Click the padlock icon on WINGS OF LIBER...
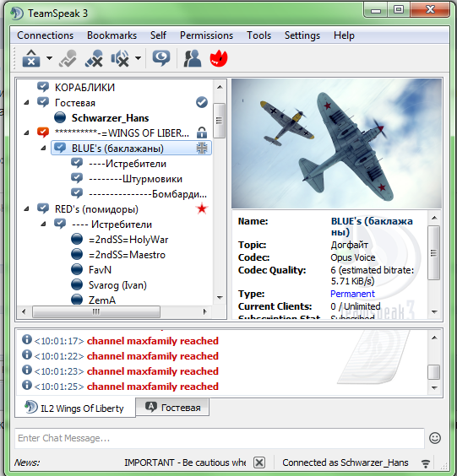 click(202, 133)
